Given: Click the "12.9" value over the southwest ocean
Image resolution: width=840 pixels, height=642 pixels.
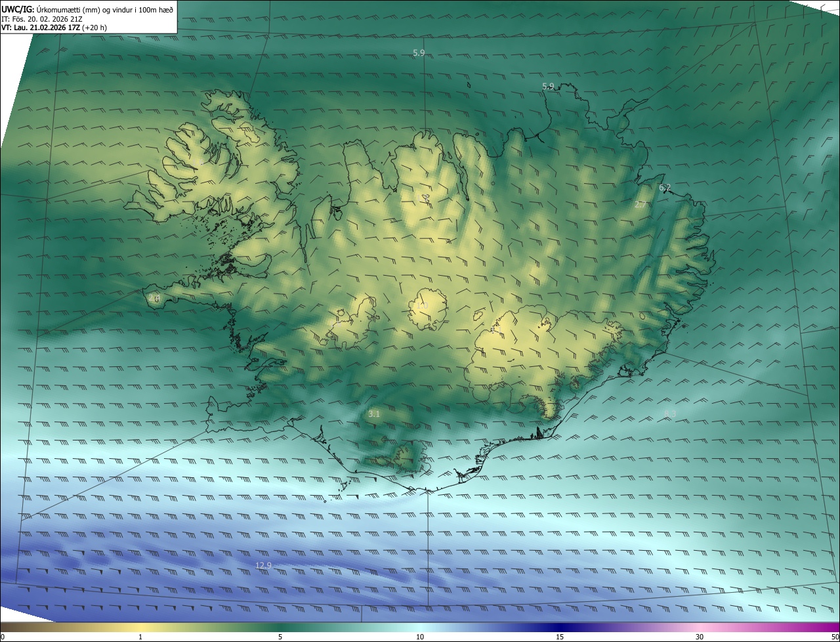Looking at the screenshot, I should [x=263, y=565].
